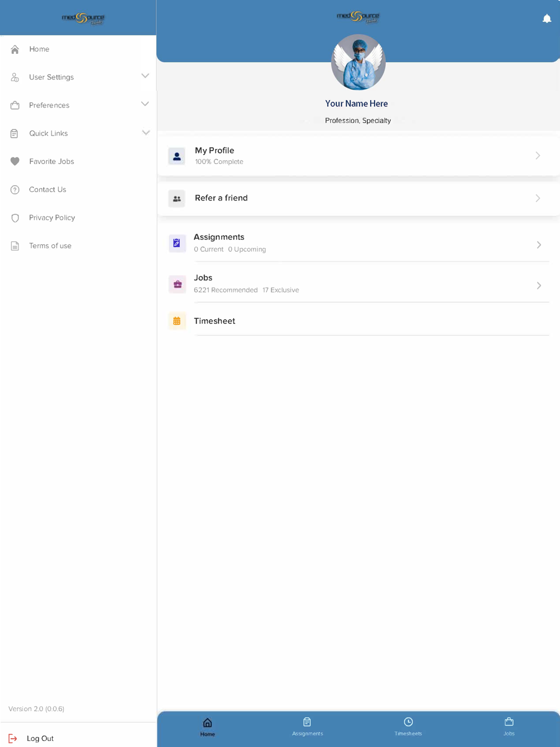Image resolution: width=560 pixels, height=747 pixels.
Task: Click the Home house icon in sidebar
Action: [x=15, y=49]
